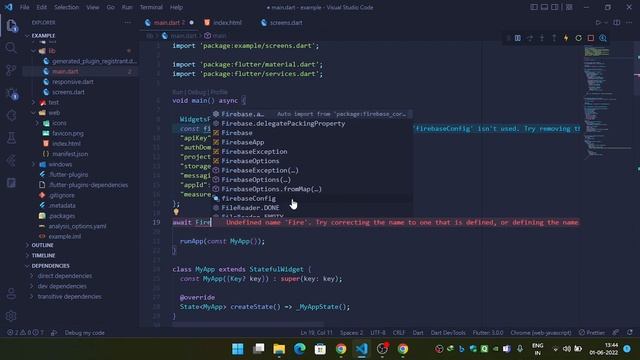
Task: Open Microsoft Edge from taskbar
Action: pos(300,349)
